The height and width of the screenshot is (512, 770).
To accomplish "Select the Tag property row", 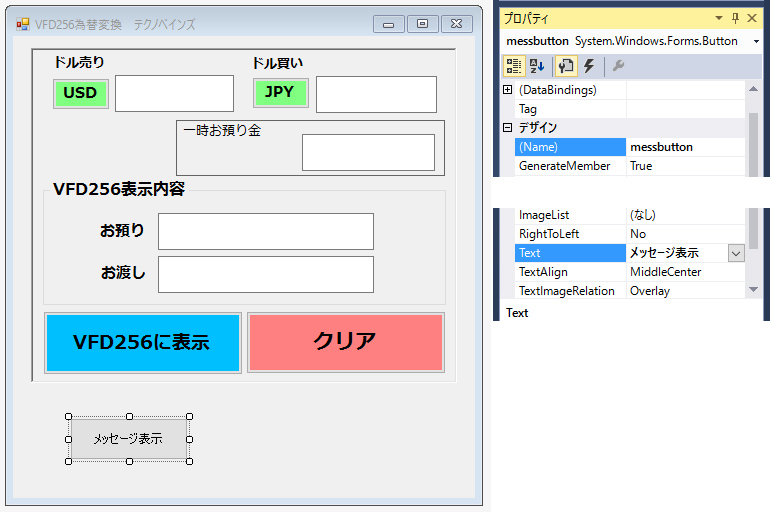I will [x=630, y=109].
